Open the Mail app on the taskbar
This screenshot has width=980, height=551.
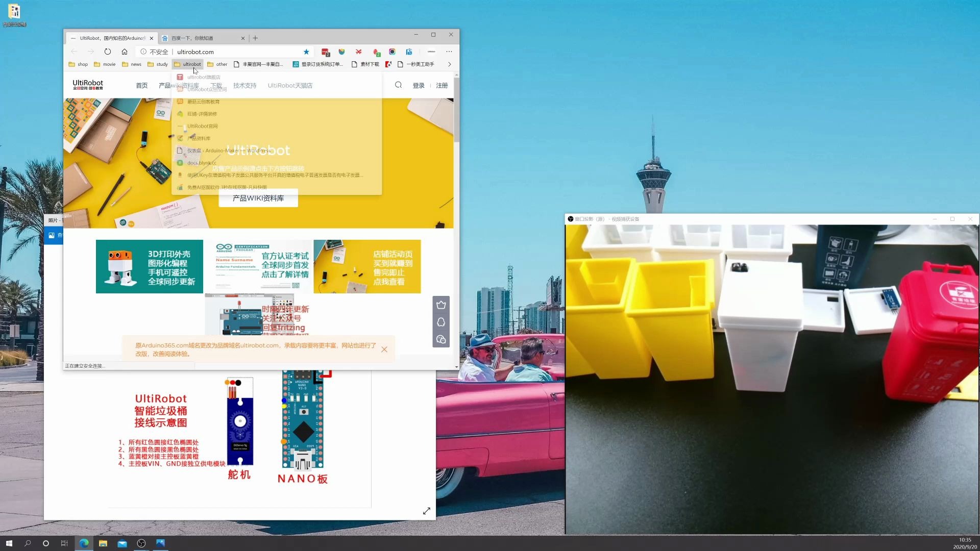[x=122, y=543]
